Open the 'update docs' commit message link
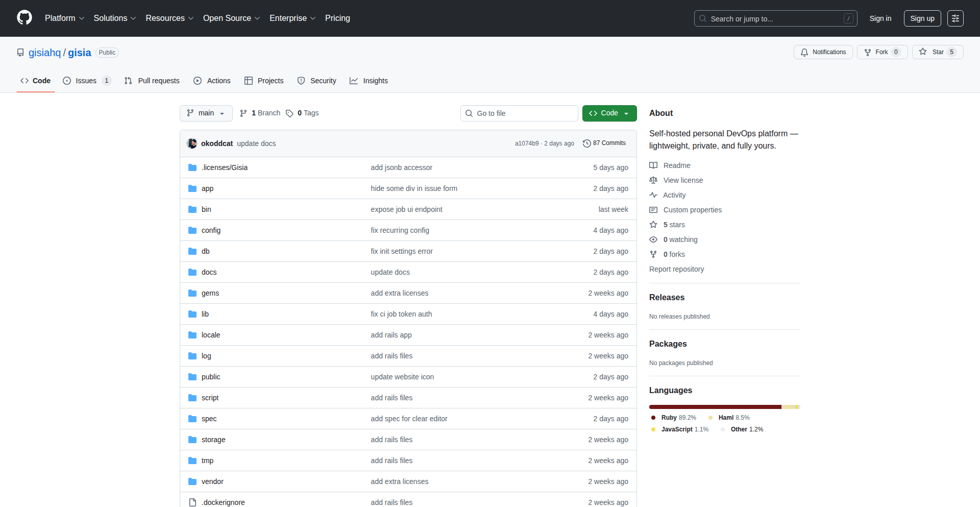 pos(256,143)
